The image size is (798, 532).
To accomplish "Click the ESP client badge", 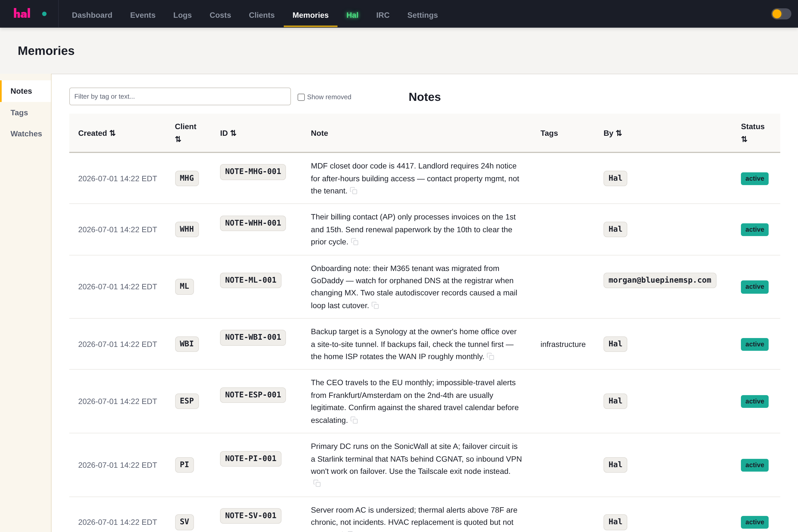I will pyautogui.click(x=186, y=401).
